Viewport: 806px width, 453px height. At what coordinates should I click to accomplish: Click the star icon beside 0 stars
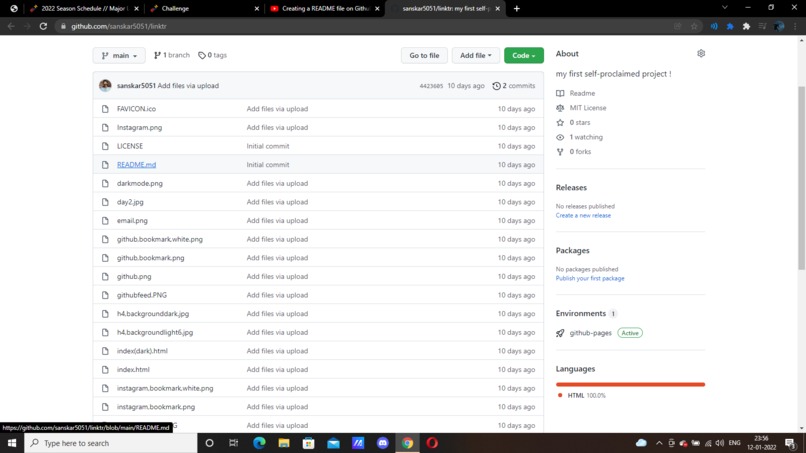click(560, 122)
